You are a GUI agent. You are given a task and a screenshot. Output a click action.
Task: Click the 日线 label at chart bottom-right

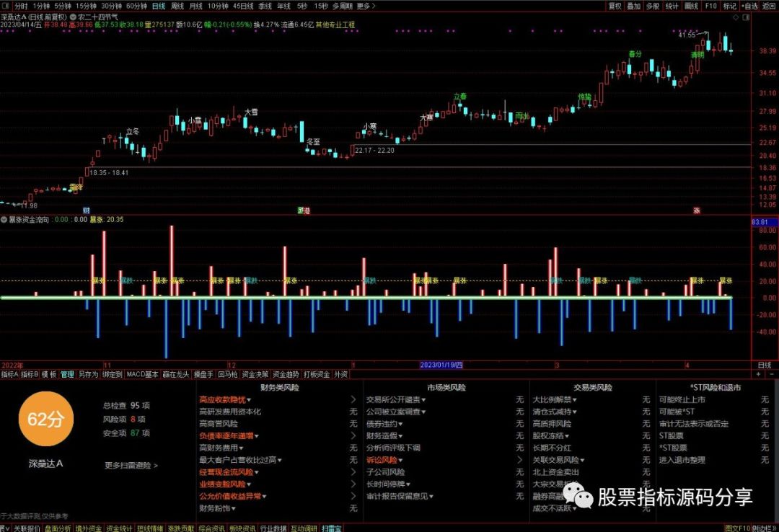pyautogui.click(x=764, y=365)
